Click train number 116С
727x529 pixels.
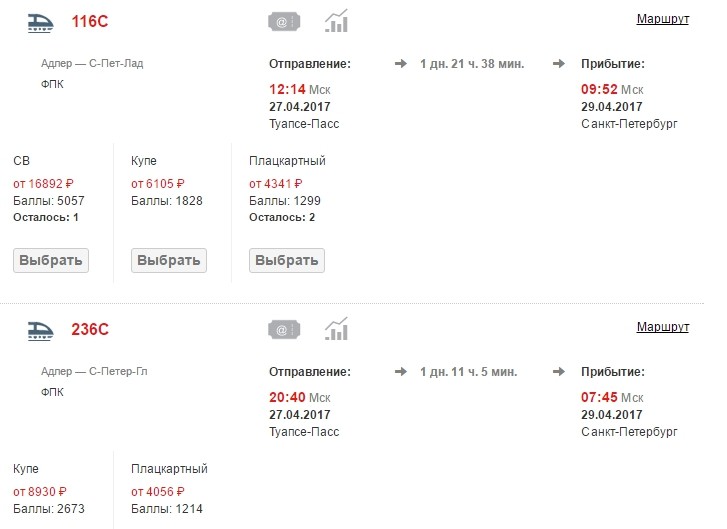[x=89, y=22]
